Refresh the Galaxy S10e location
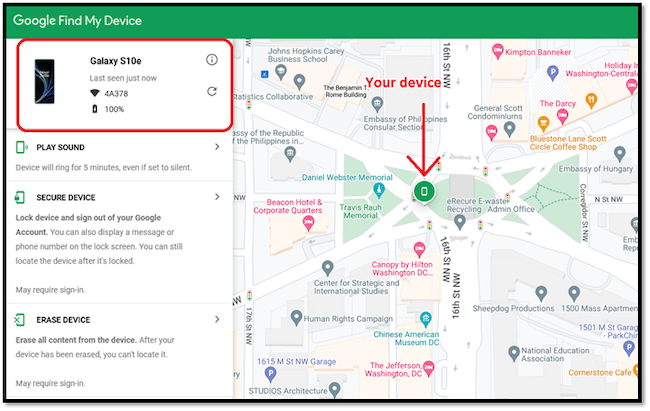The height and width of the screenshot is (411, 650). pos(212,91)
